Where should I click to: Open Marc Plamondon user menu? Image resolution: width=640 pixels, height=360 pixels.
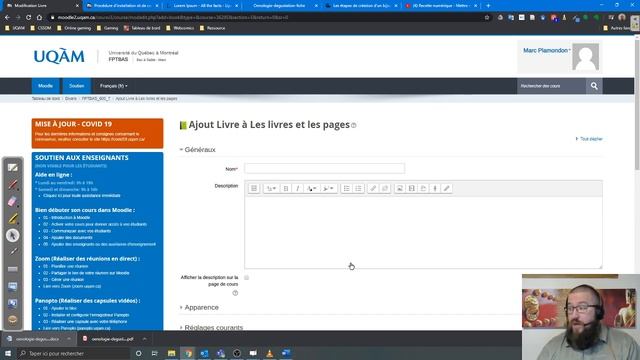pyautogui.click(x=547, y=51)
